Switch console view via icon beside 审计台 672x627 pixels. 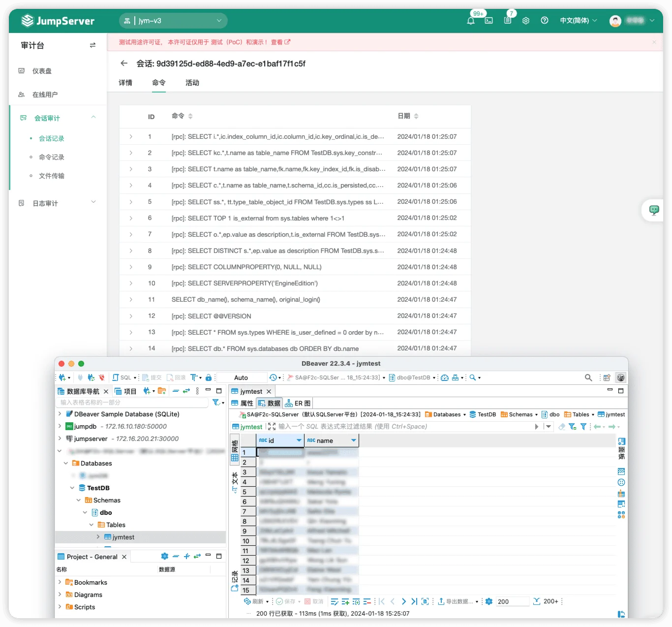(92, 45)
